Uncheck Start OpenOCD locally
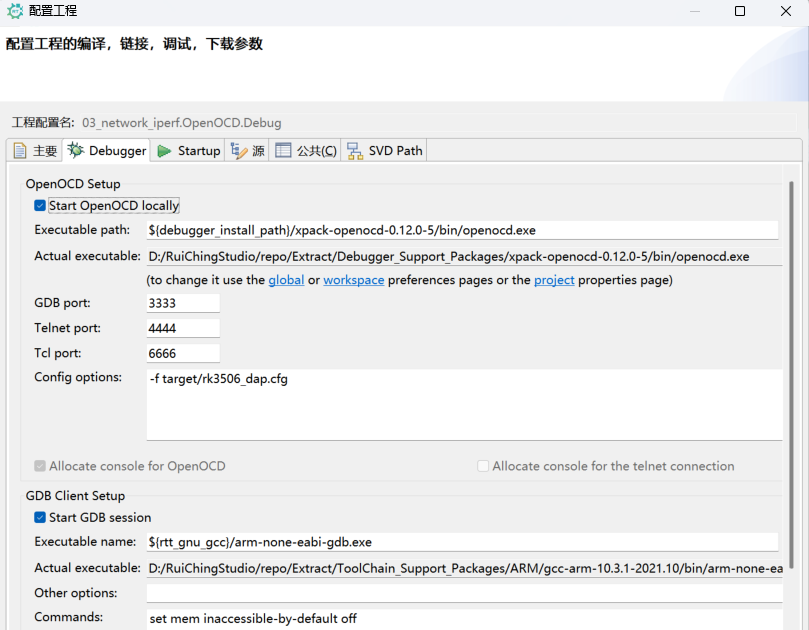This screenshot has width=809, height=630. 40,206
